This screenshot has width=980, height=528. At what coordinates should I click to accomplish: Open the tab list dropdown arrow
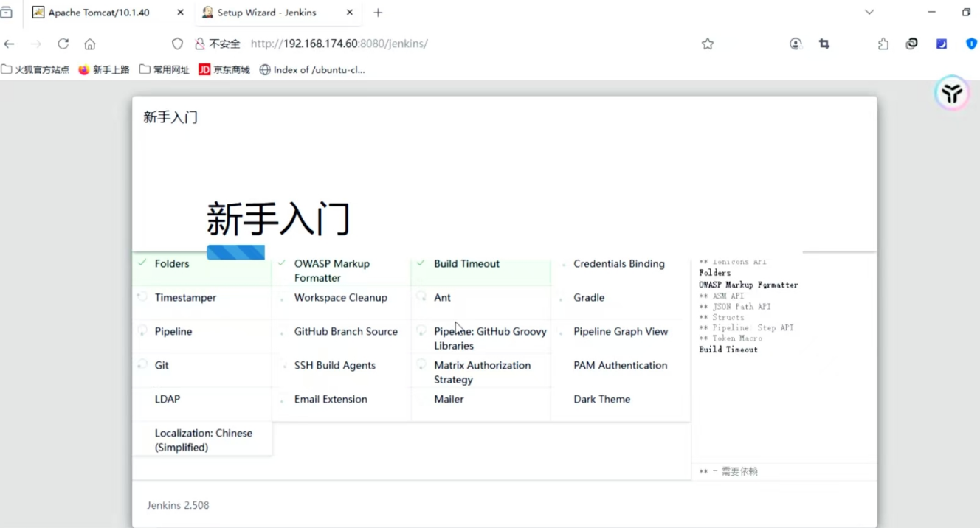[x=869, y=13]
